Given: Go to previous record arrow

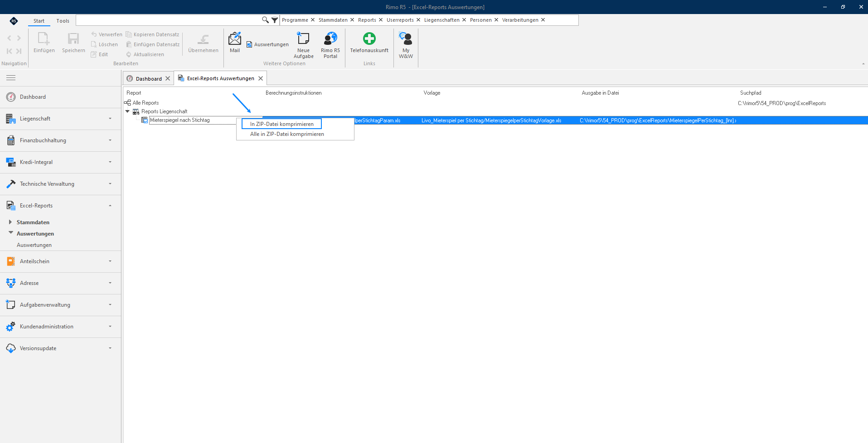Looking at the screenshot, I should [x=9, y=38].
